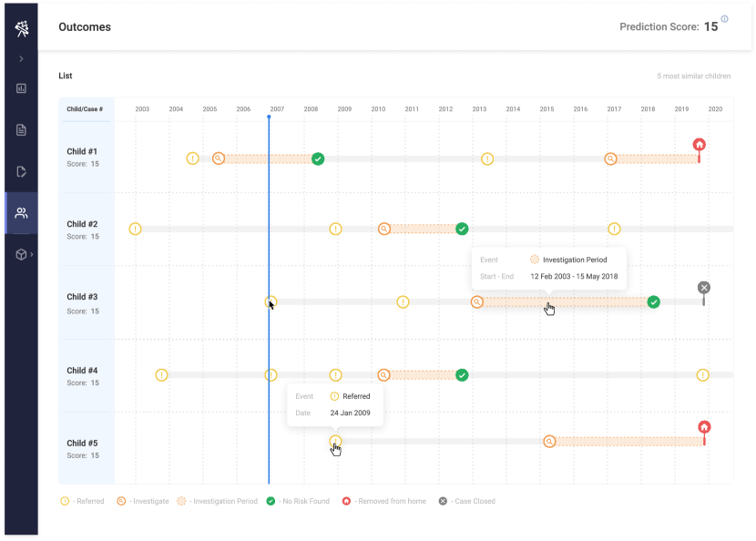Click Child #3 investigation period bar
The image size is (756, 541).
[565, 302]
